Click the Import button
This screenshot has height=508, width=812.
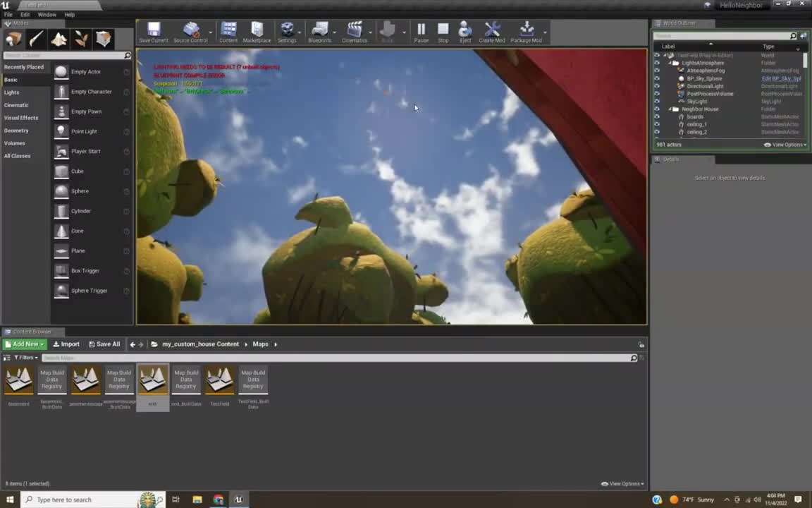click(x=66, y=344)
